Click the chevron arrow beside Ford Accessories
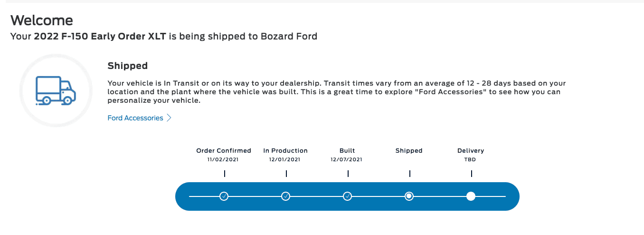Image resolution: width=644 pixels, height=235 pixels. pyautogui.click(x=169, y=118)
